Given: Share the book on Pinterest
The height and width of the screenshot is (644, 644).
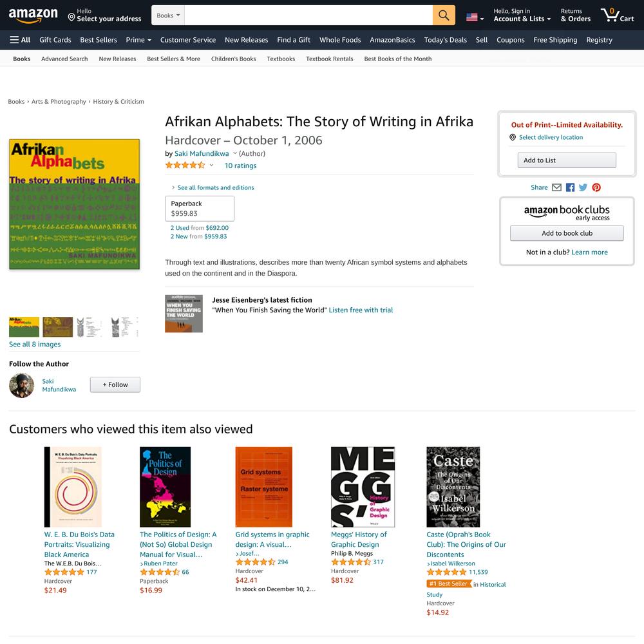Looking at the screenshot, I should (596, 187).
